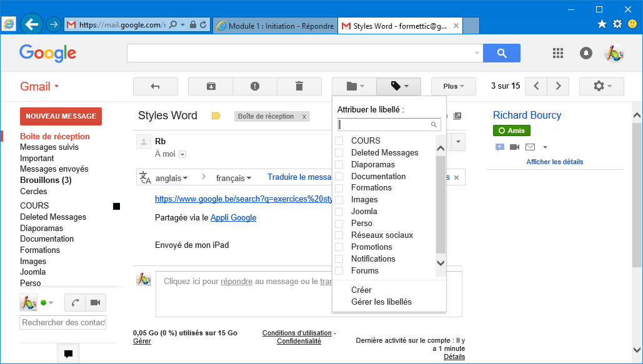Click the Back to inbox arrow button
This screenshot has width=643, height=364.
tap(156, 87)
